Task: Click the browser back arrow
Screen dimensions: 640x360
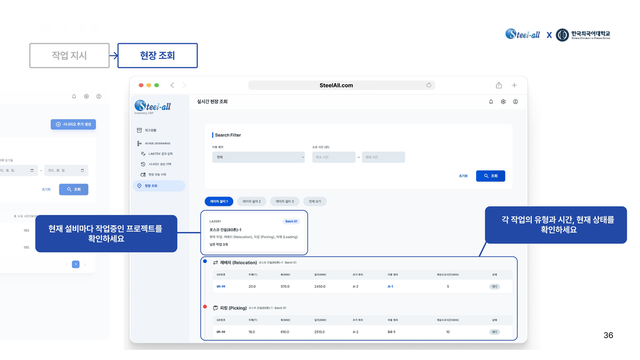Action: (x=172, y=85)
